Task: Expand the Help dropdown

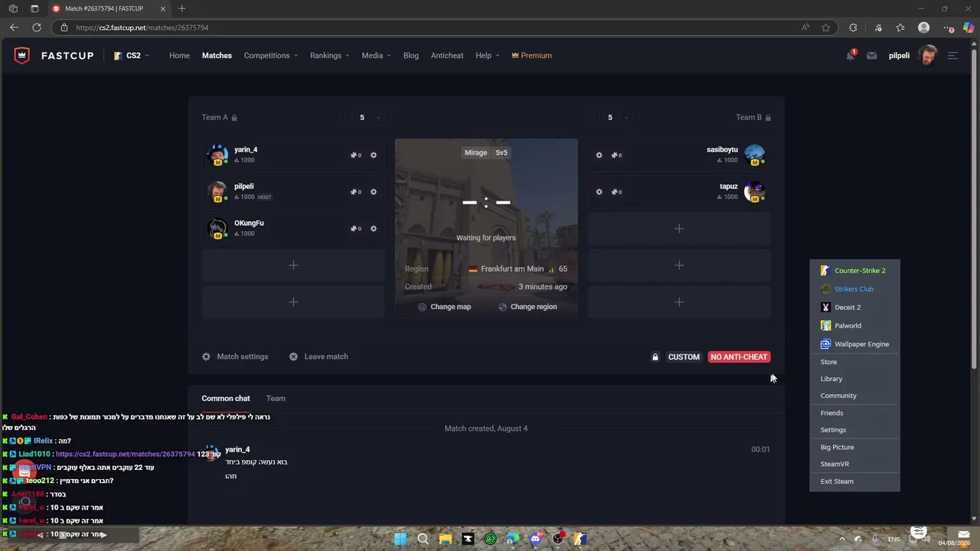Action: point(488,56)
